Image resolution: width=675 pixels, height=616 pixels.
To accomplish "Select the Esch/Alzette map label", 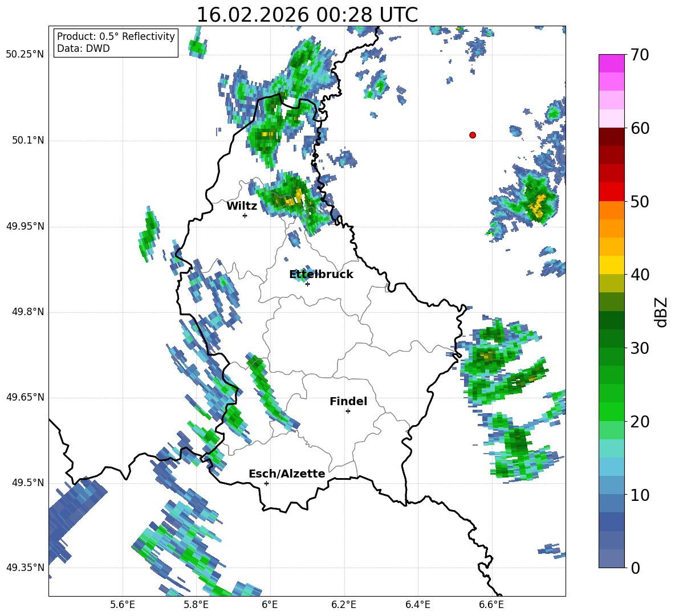I will tap(287, 474).
